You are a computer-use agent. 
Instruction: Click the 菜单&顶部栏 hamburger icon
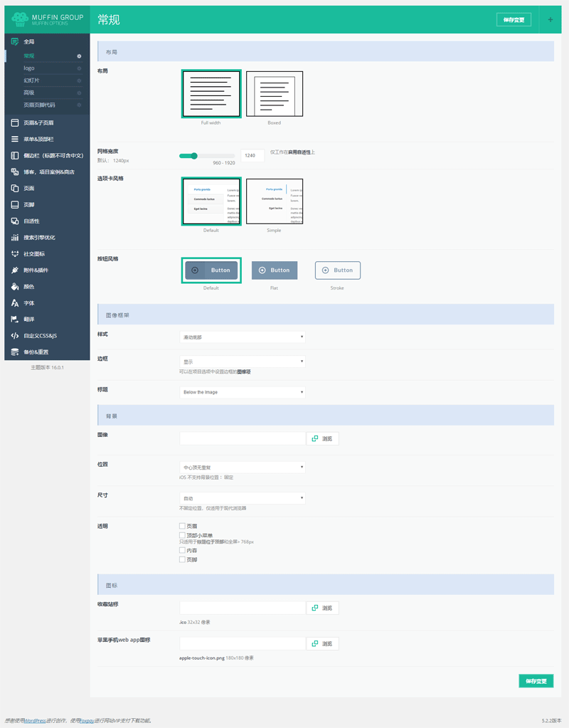coord(14,139)
